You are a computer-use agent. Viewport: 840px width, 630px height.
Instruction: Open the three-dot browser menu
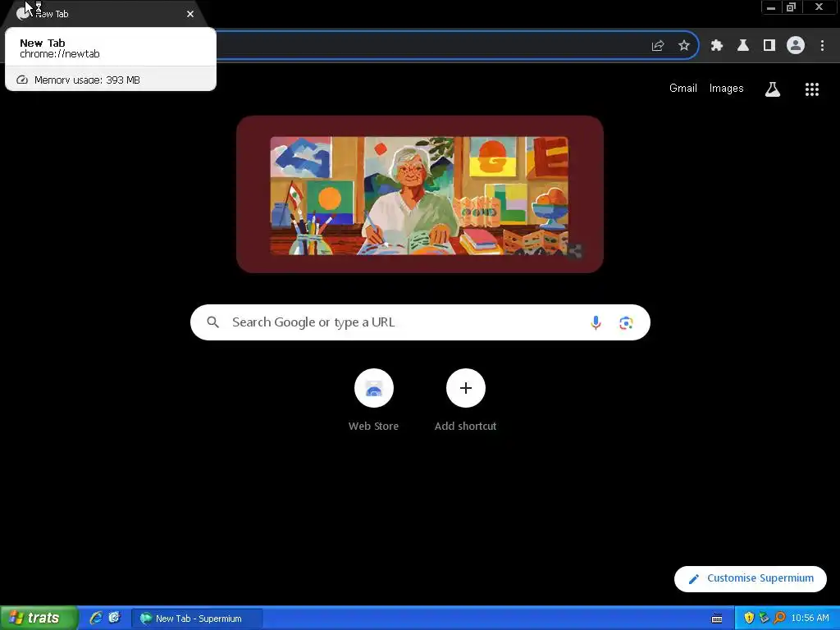click(x=822, y=46)
